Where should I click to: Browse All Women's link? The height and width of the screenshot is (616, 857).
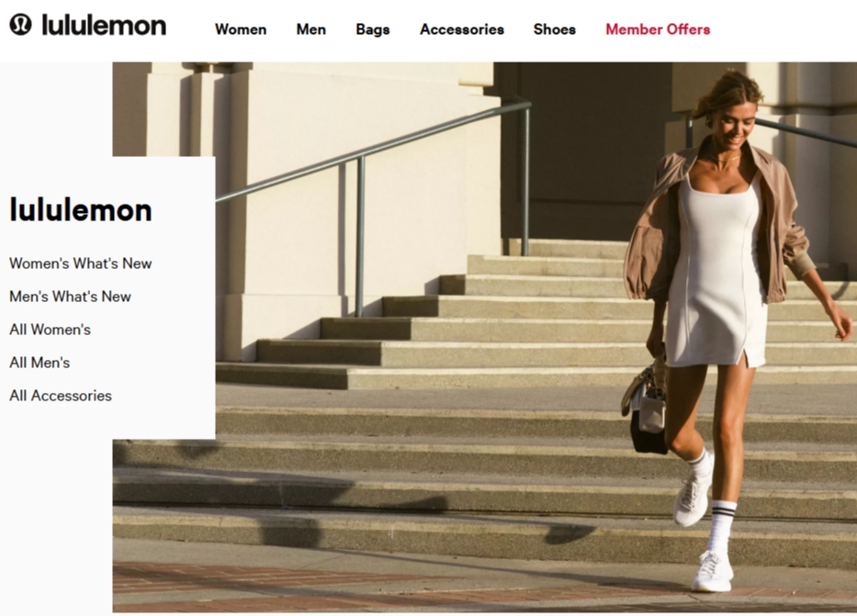pos(50,330)
